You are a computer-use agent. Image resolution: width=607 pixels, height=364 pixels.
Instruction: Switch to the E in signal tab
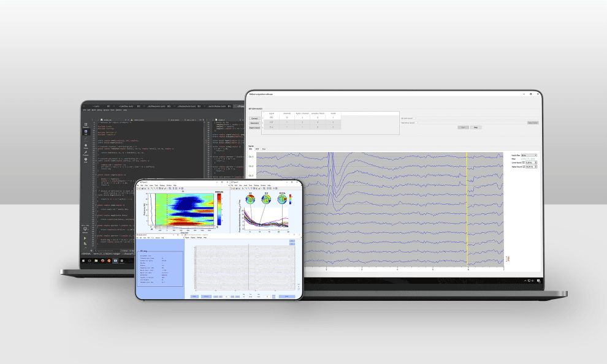point(264,149)
